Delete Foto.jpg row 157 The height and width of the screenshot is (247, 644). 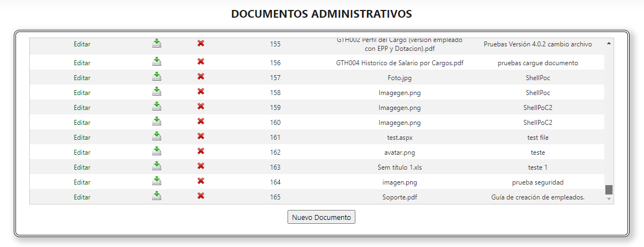pyautogui.click(x=201, y=76)
